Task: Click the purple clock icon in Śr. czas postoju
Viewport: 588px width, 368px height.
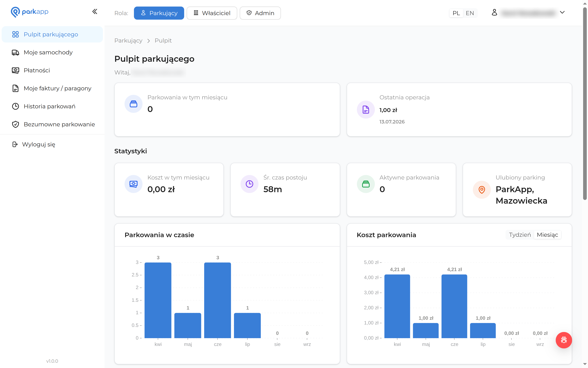Action: [x=249, y=184]
